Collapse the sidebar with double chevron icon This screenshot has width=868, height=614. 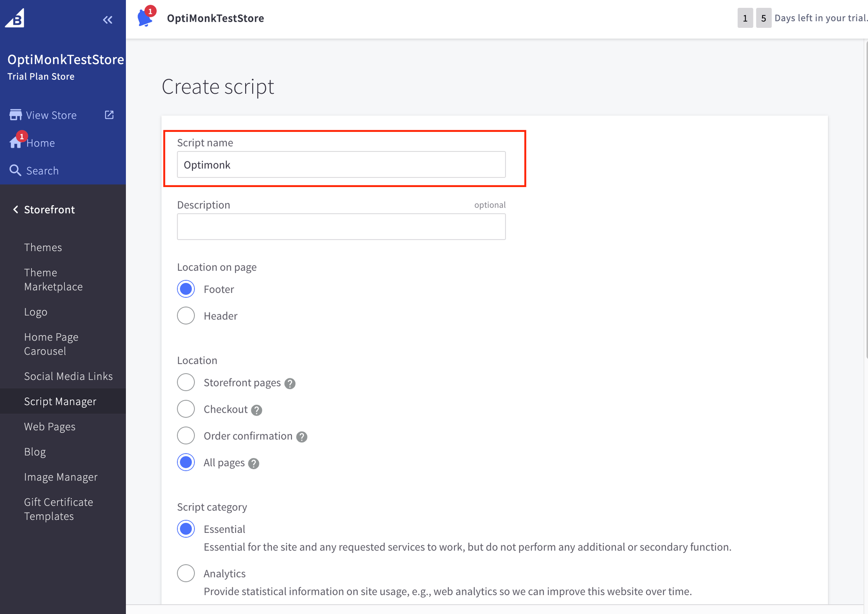coord(108,20)
